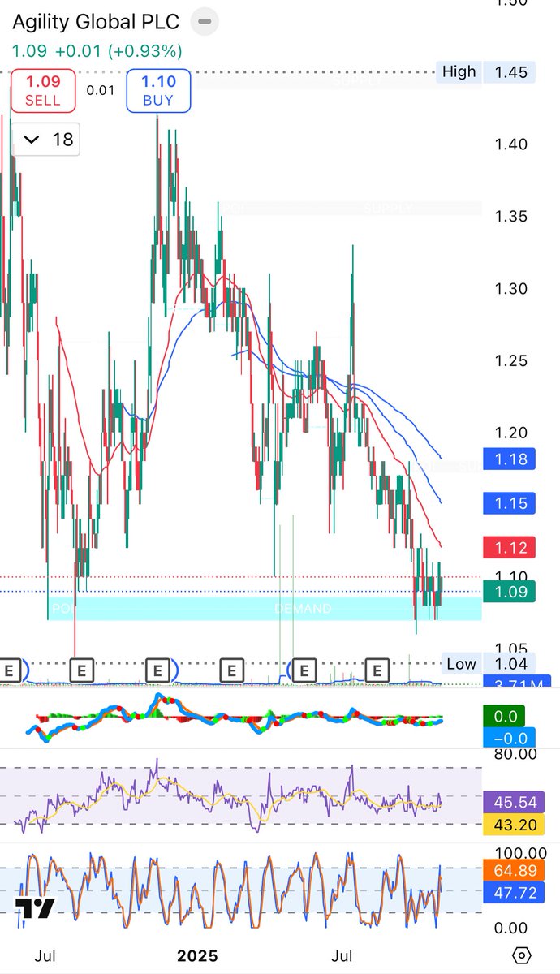Select the green 1.09 current price label
The image size is (560, 974).
pyautogui.click(x=510, y=592)
